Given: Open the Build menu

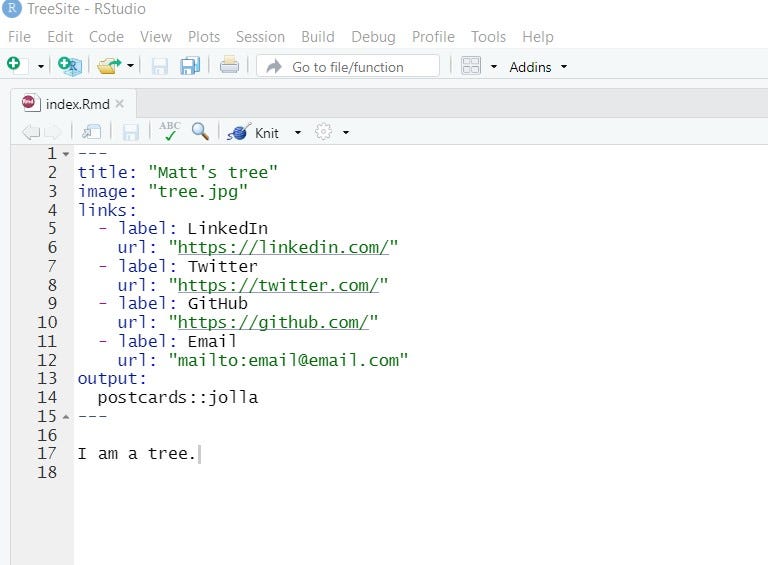Looking at the screenshot, I should (x=318, y=37).
